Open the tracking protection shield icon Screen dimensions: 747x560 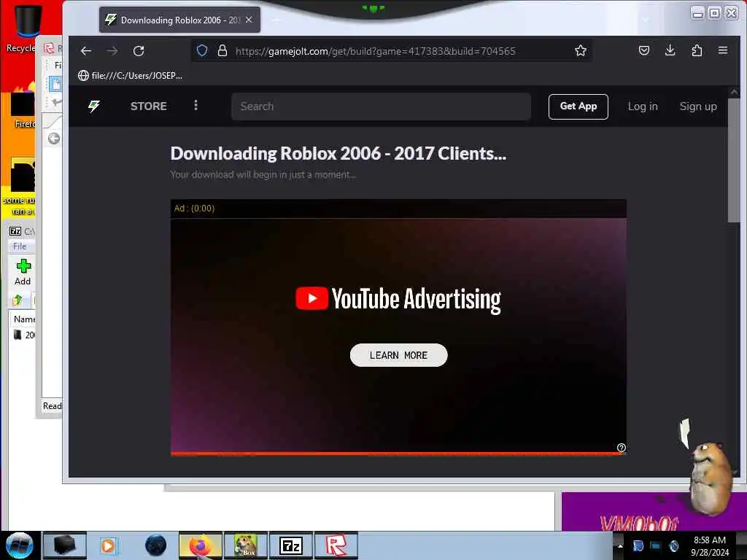(202, 50)
